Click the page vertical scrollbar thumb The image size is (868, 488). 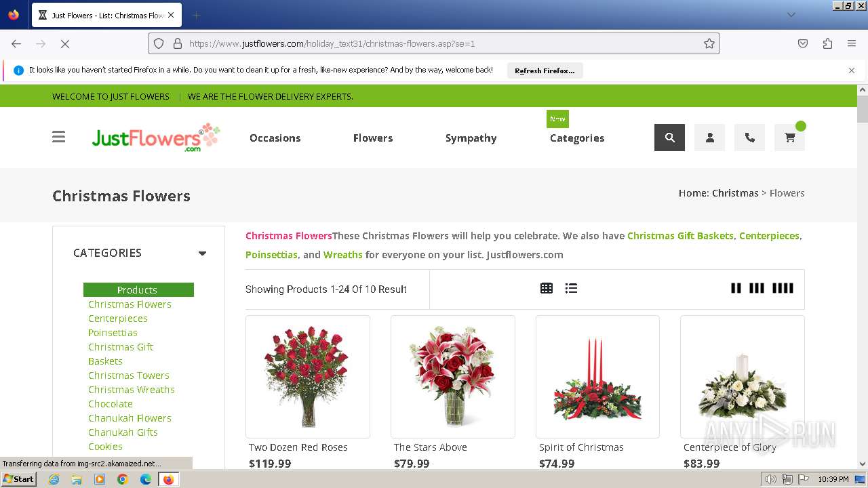pos(862,109)
